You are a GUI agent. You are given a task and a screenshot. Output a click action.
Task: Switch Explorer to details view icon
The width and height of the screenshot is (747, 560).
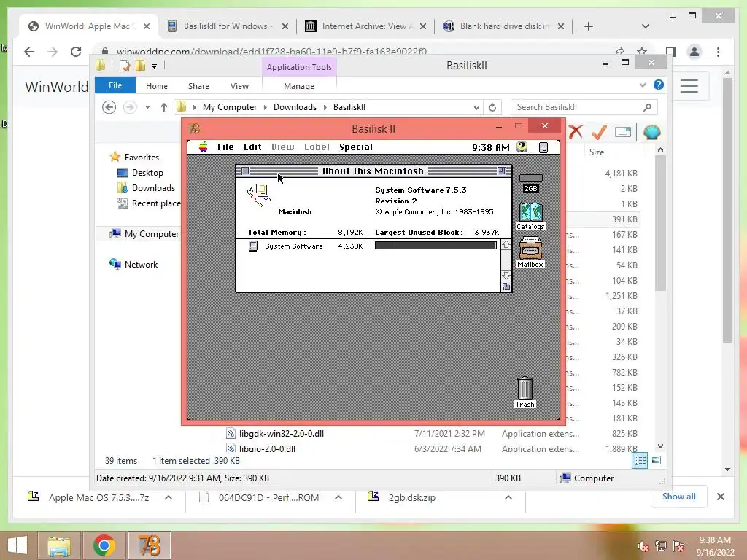[x=640, y=460]
